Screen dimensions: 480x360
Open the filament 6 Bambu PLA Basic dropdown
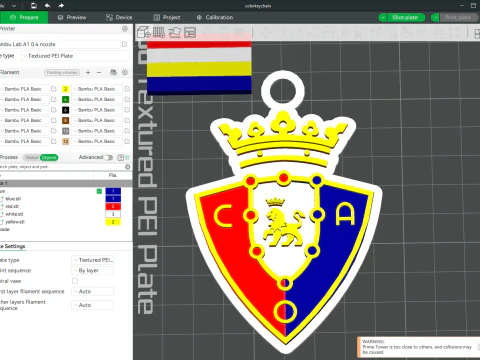coord(97,110)
